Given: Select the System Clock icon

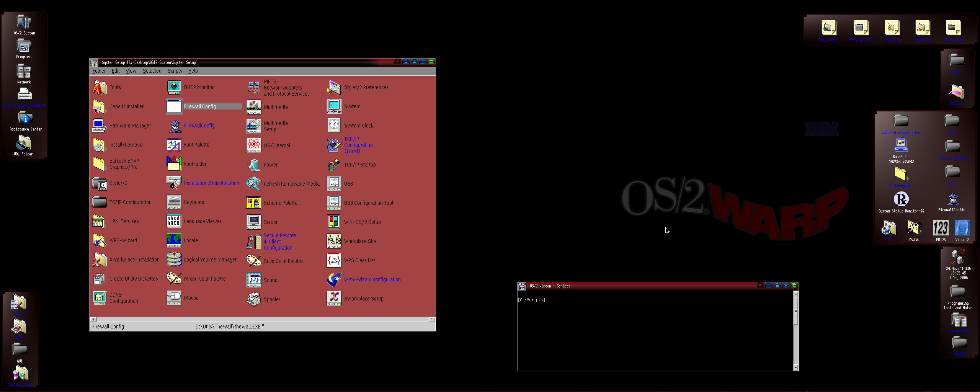Looking at the screenshot, I should pyautogui.click(x=334, y=126).
